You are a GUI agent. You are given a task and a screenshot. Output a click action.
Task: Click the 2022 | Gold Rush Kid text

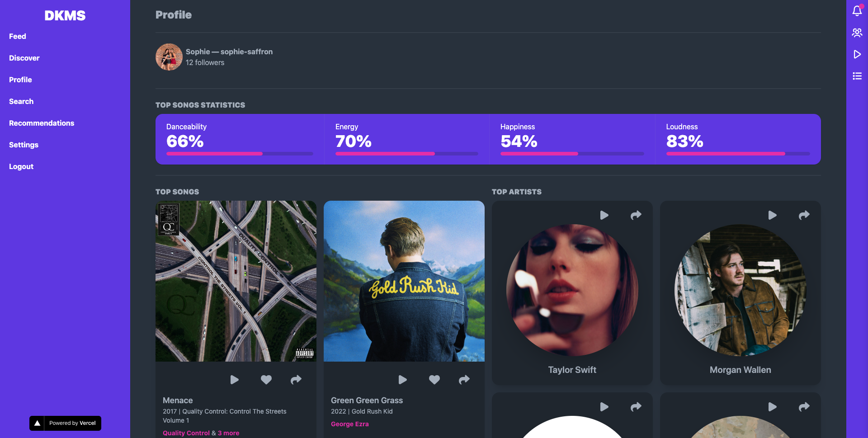pos(362,411)
